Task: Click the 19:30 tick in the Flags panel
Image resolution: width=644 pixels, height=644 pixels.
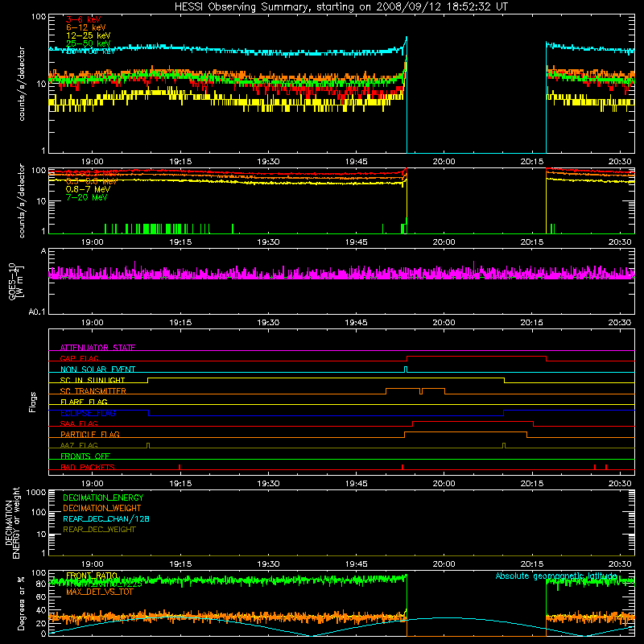Action: (x=268, y=483)
